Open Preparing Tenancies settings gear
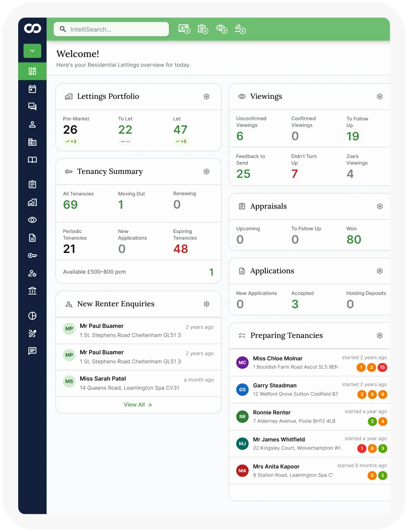The image size is (408, 532). pos(380,336)
